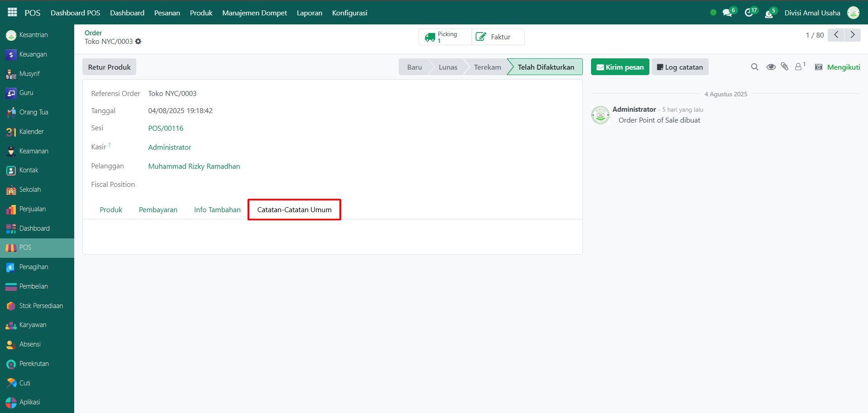Go to the previous order record
Viewport: 868px width, 413px height.
tap(836, 35)
